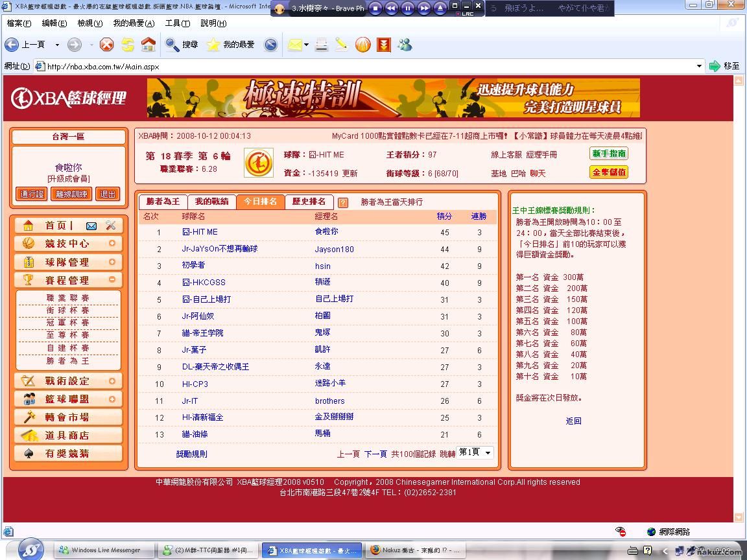Refresh the page with the toolbar icon
Screen dimensions: 747x560
tap(128, 45)
